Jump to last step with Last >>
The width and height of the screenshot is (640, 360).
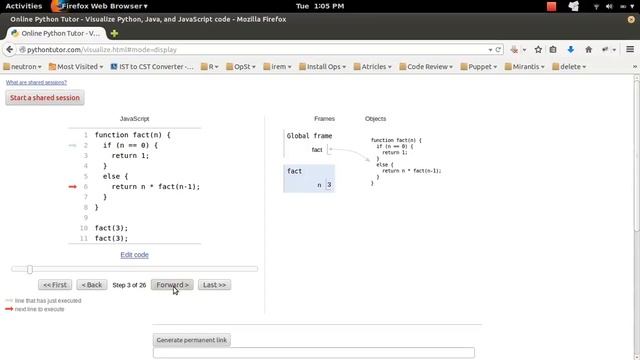pos(214,285)
